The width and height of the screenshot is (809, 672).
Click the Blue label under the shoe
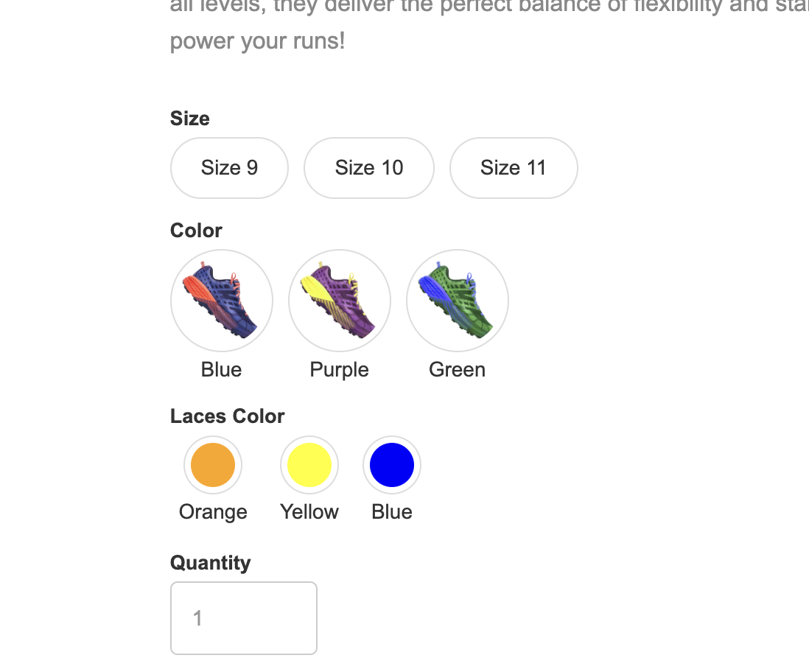tap(221, 370)
